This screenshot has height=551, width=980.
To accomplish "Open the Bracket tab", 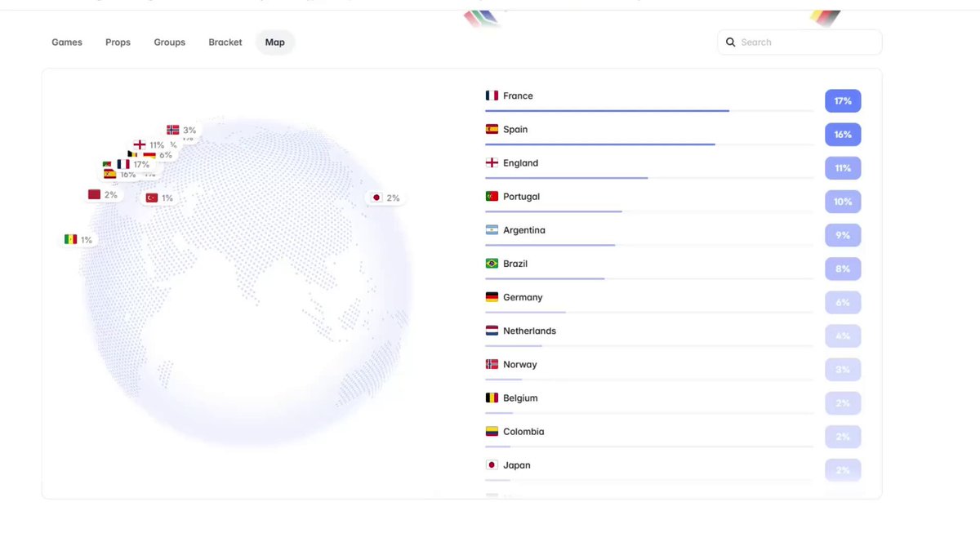I will click(x=225, y=42).
